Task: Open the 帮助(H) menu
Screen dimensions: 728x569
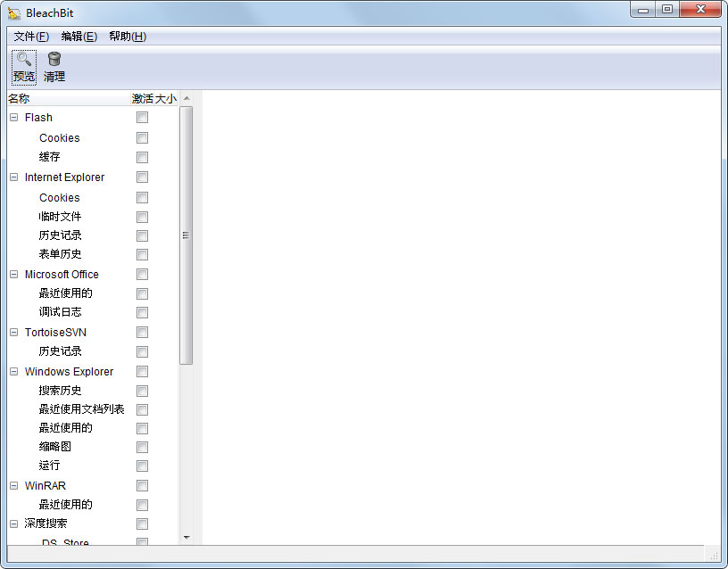Action: [x=128, y=37]
